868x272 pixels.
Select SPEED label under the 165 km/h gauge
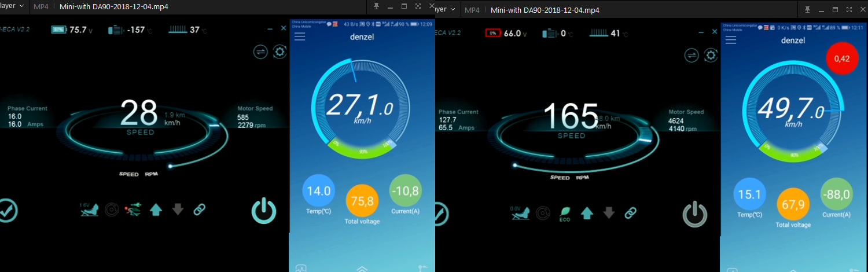click(560, 178)
